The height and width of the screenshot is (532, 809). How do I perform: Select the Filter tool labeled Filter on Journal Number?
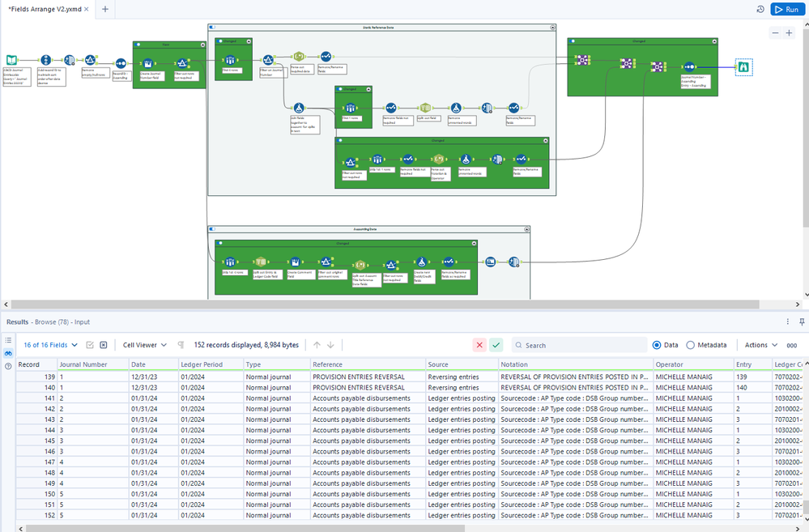268,61
